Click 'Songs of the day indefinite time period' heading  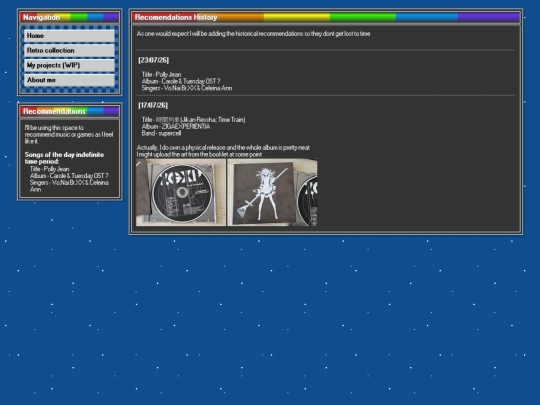[x=64, y=158]
